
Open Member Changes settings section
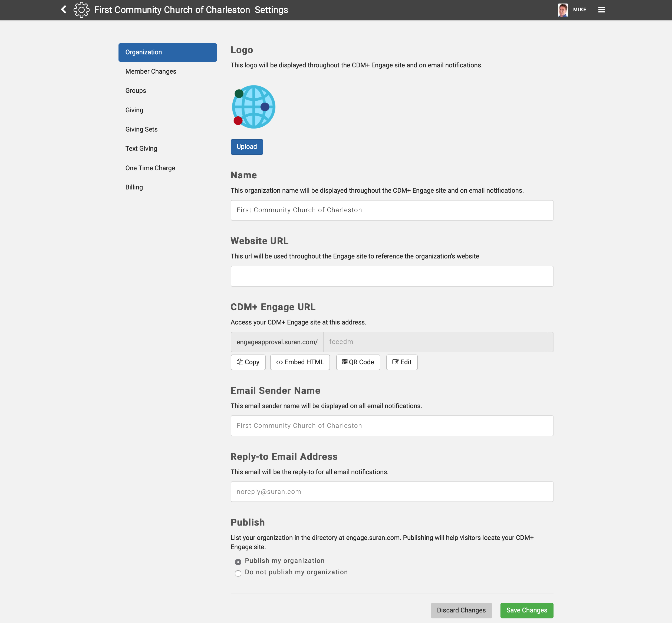click(x=151, y=71)
